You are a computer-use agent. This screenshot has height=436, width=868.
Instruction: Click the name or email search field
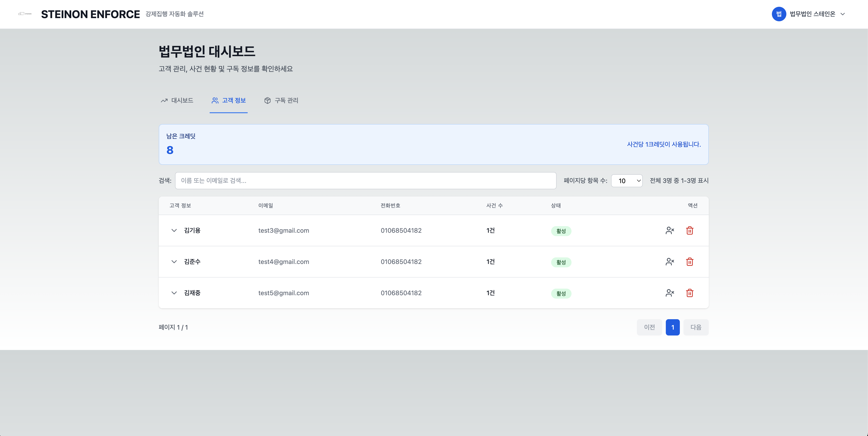(x=365, y=181)
